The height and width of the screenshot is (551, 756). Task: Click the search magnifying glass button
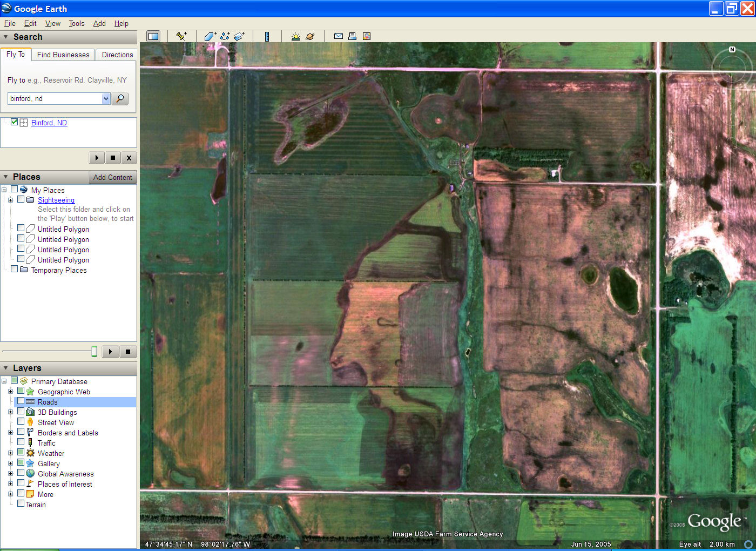(120, 98)
